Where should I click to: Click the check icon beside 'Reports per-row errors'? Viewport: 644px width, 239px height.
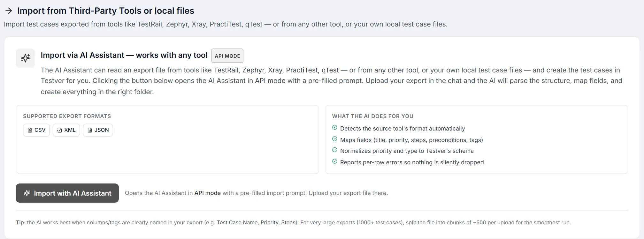click(335, 161)
